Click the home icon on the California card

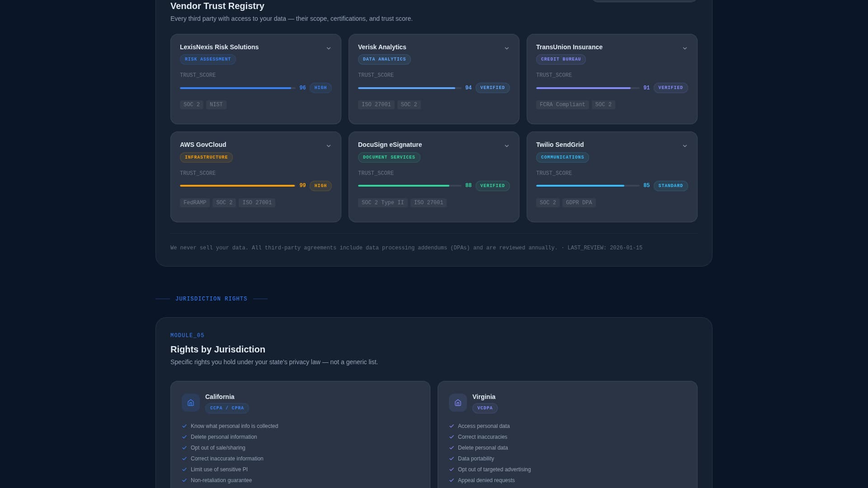point(190,403)
